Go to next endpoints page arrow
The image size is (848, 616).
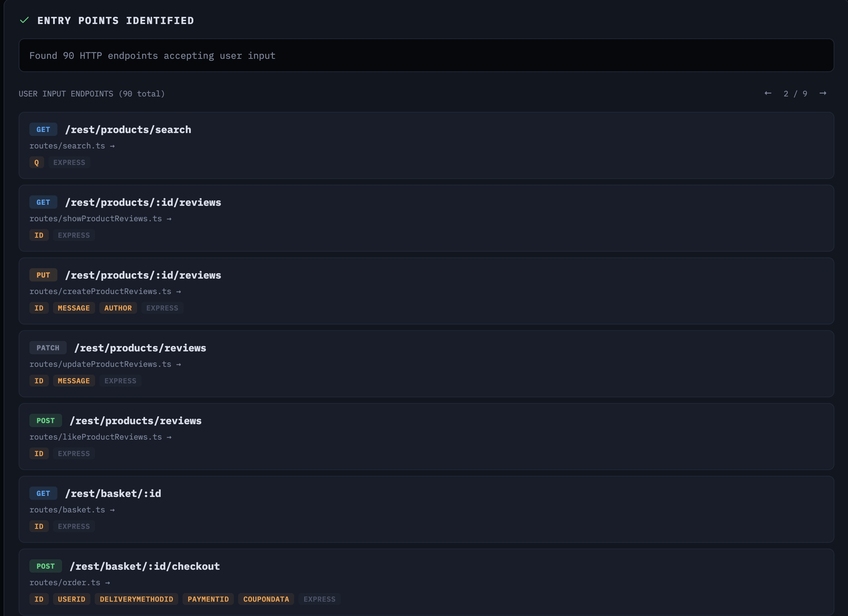823,93
